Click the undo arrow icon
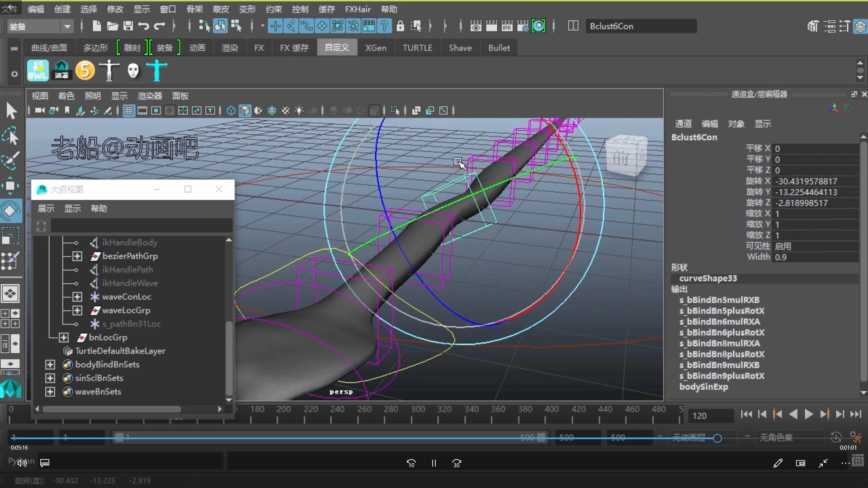This screenshot has height=488, width=868. [144, 26]
